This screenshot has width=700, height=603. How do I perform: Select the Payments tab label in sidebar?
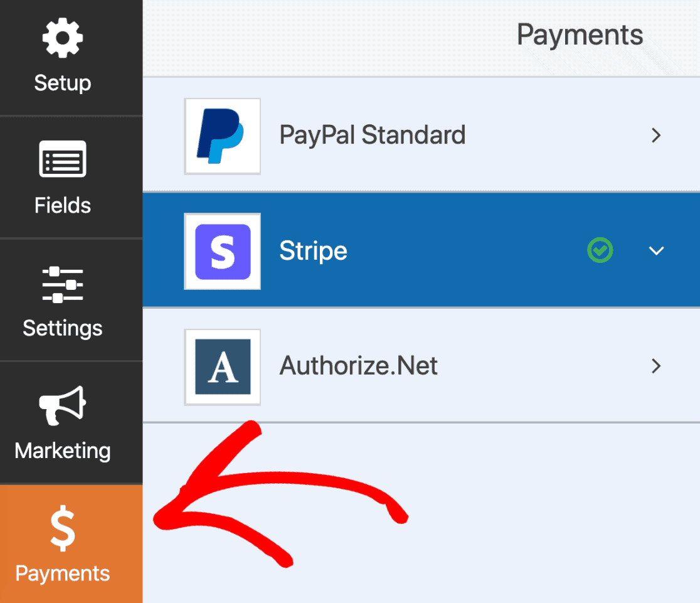[x=63, y=574]
